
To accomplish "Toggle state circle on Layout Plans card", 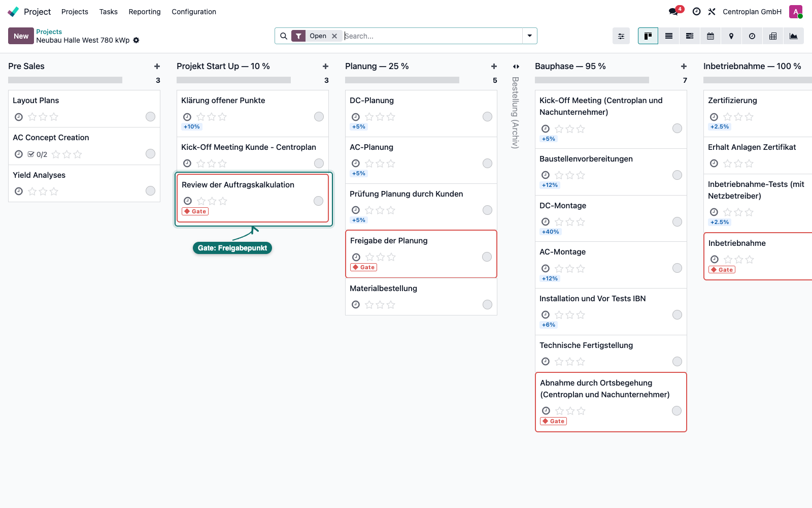I will tap(151, 117).
